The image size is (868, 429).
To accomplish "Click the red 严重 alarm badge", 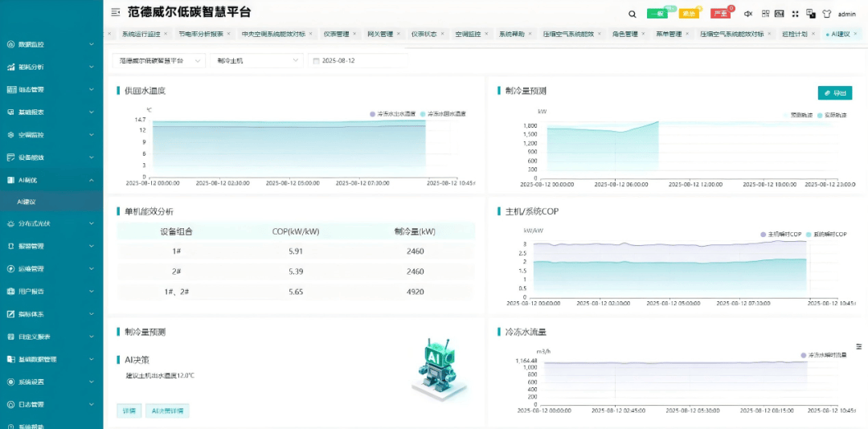I will (720, 14).
